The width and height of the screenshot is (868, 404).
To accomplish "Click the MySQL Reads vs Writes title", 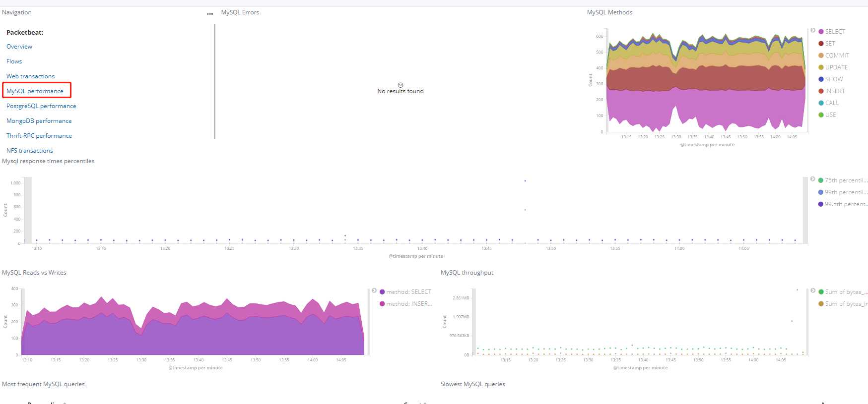I will tap(34, 273).
